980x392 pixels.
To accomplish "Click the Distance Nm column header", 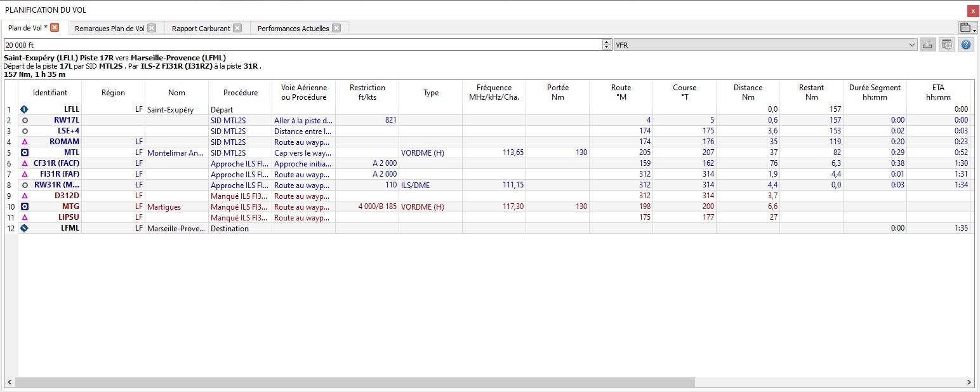I will pos(748,92).
